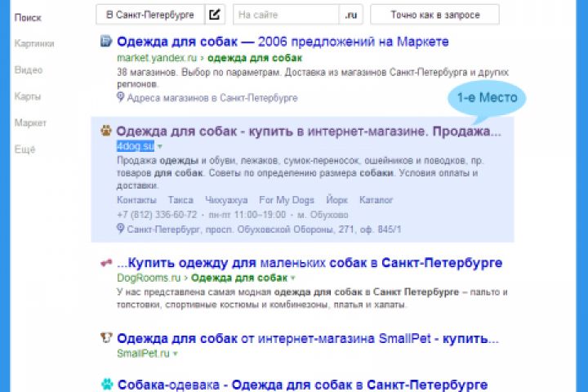Click the paw favicon of 4dog.su result

point(106,131)
